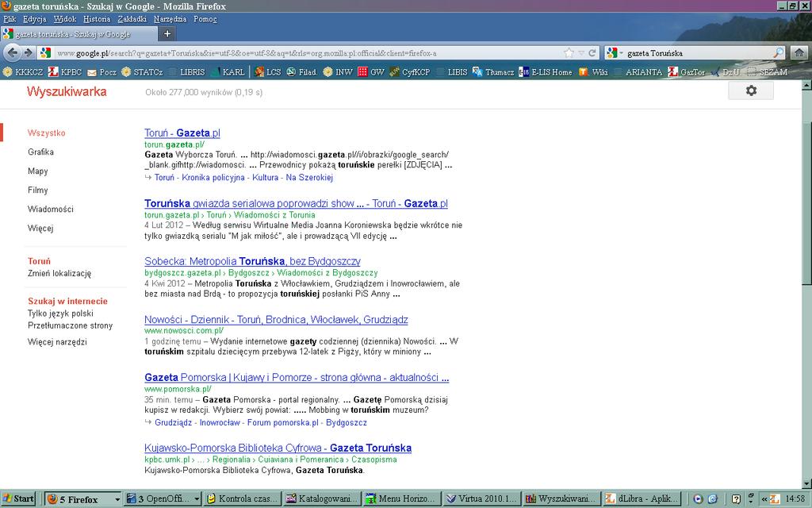Open the INW bookmark

click(x=338, y=72)
